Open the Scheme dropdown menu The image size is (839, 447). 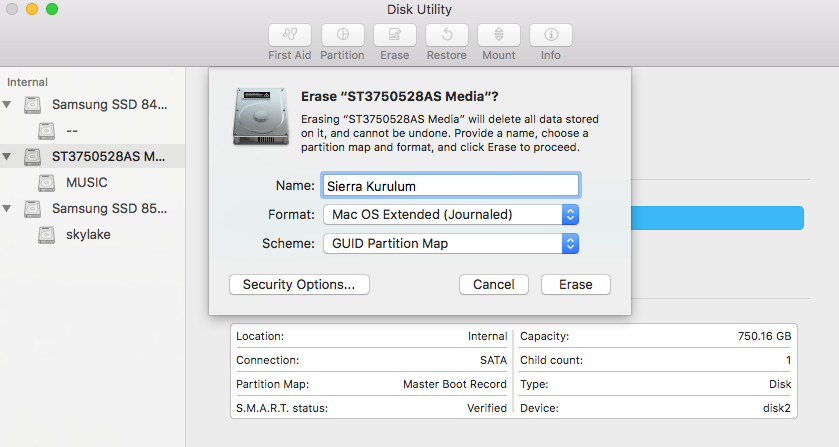coord(451,243)
